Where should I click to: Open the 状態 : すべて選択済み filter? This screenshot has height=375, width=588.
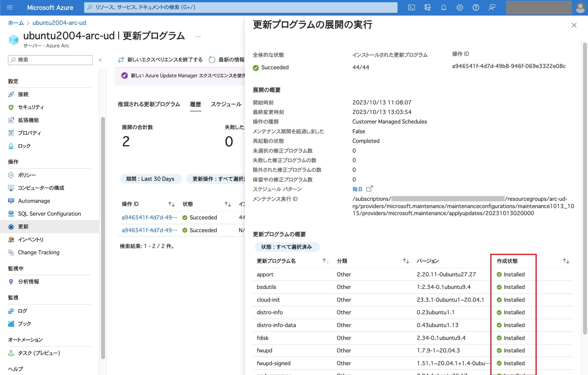point(287,247)
